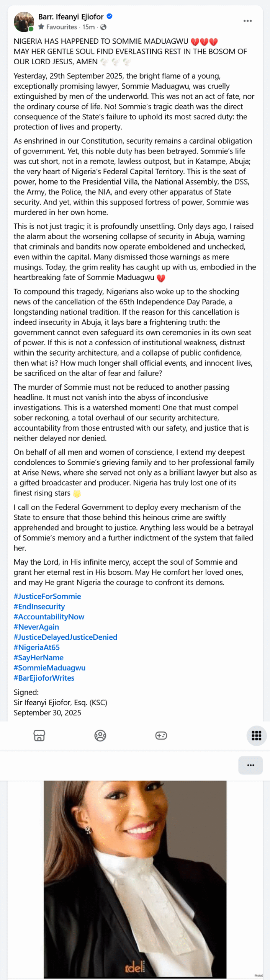Follow the #AccountabilityNow hashtag link
The height and width of the screenshot is (980, 270).
click(x=49, y=617)
